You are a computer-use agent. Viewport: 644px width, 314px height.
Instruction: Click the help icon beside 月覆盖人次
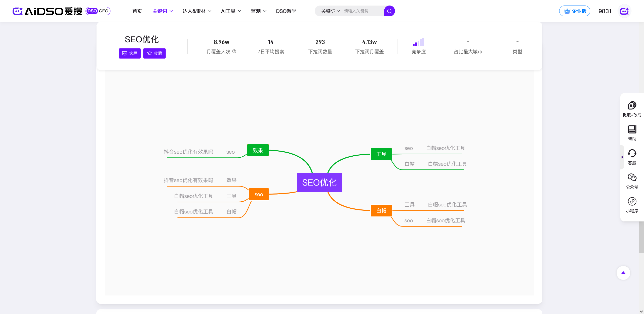point(234,51)
